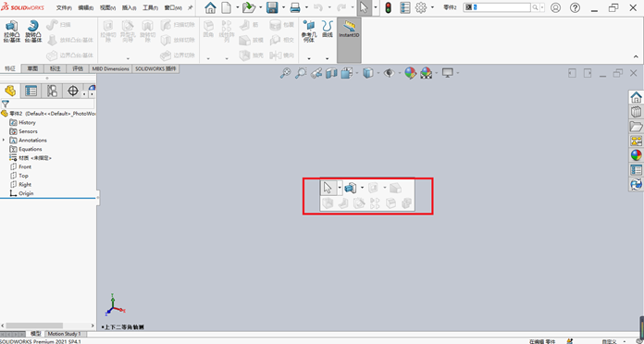The width and height of the screenshot is (644, 344).
Task: Open the Motion Study 1 bottom tab
Action: coord(64,334)
